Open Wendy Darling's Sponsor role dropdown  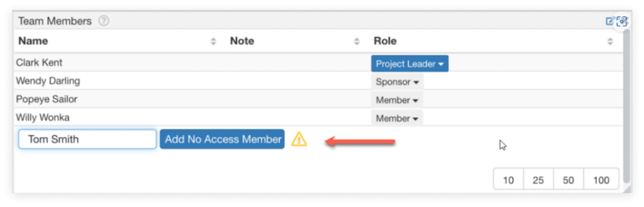tap(397, 82)
